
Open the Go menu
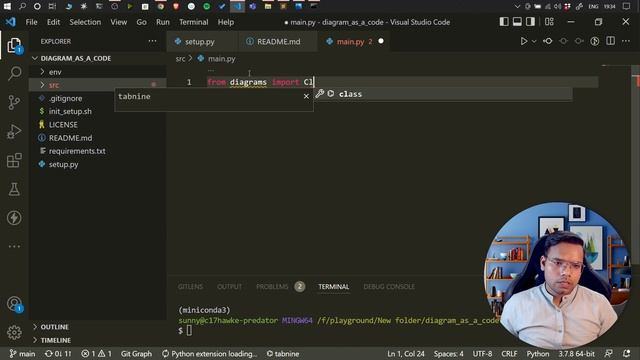pyautogui.click(x=141, y=22)
